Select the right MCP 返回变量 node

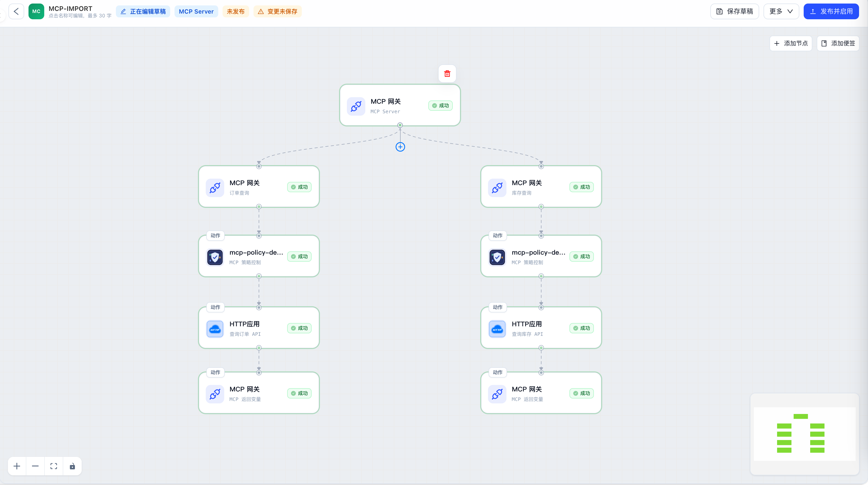[x=541, y=393]
